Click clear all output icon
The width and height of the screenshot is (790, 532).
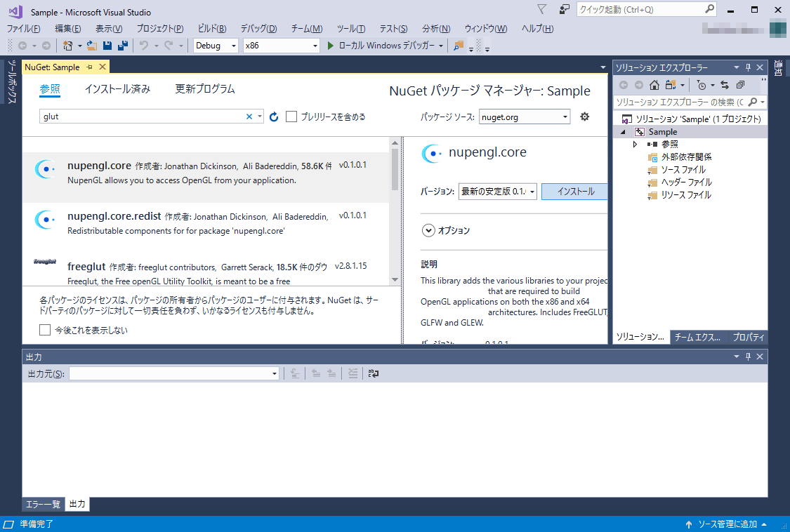point(353,373)
